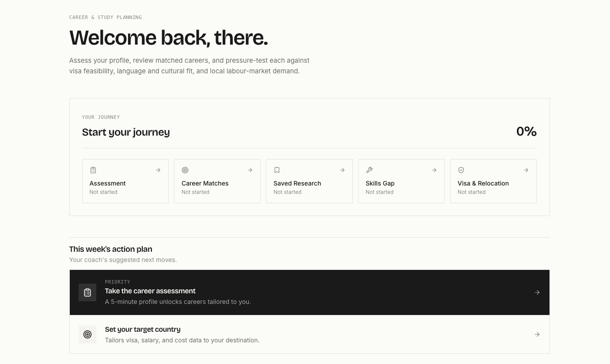Image resolution: width=610 pixels, height=364 pixels.
Task: Click the arrow on the Assessment card
Action: click(158, 170)
